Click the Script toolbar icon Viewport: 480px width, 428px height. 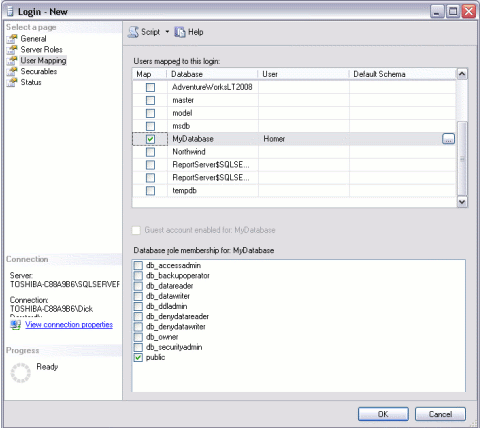[x=133, y=32]
